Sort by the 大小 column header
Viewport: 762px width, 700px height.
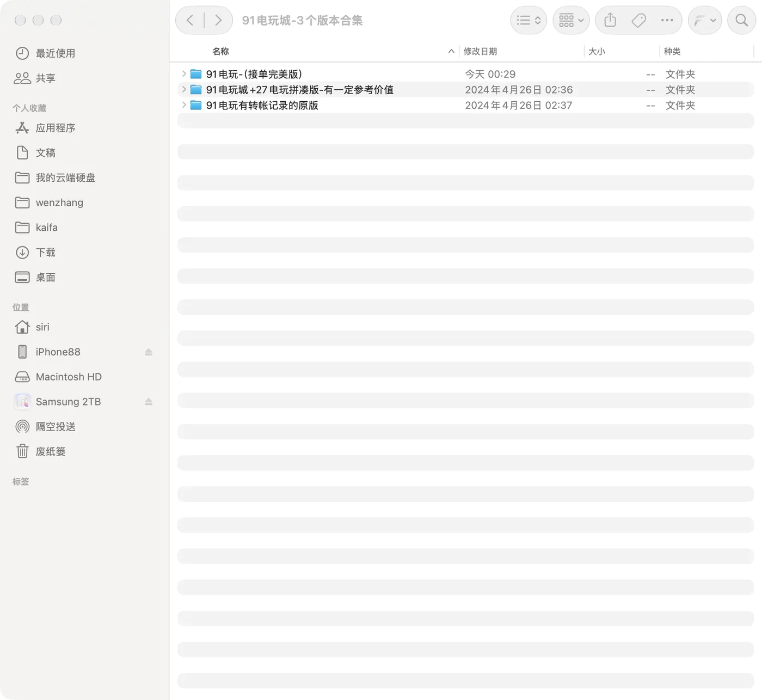[x=597, y=51]
